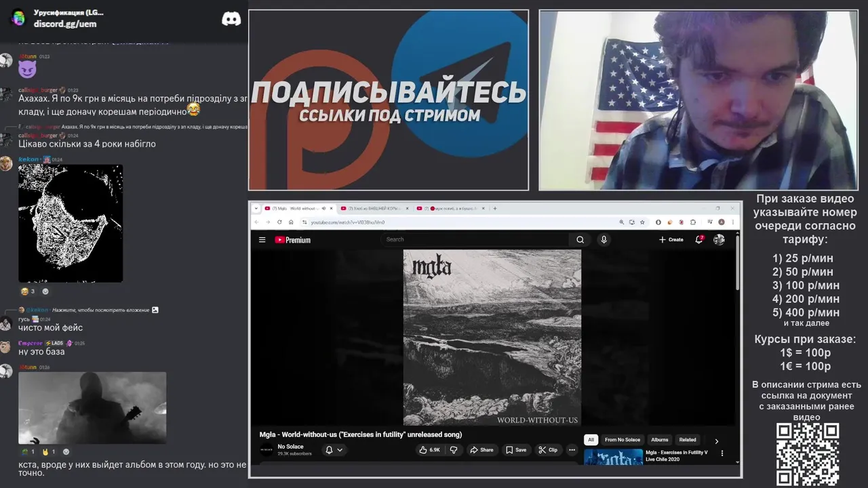This screenshot has width=868, height=488.
Task: Click the browser address bar URL
Action: (348, 222)
